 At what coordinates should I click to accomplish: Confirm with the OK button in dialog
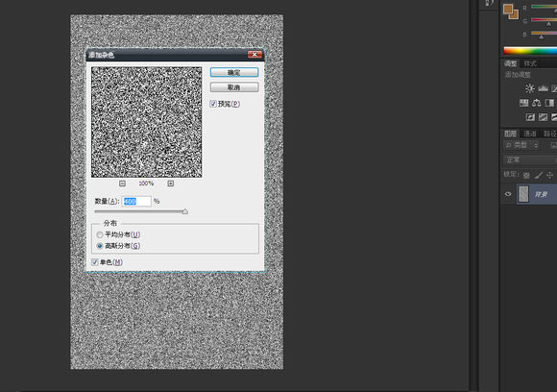pyautogui.click(x=234, y=72)
